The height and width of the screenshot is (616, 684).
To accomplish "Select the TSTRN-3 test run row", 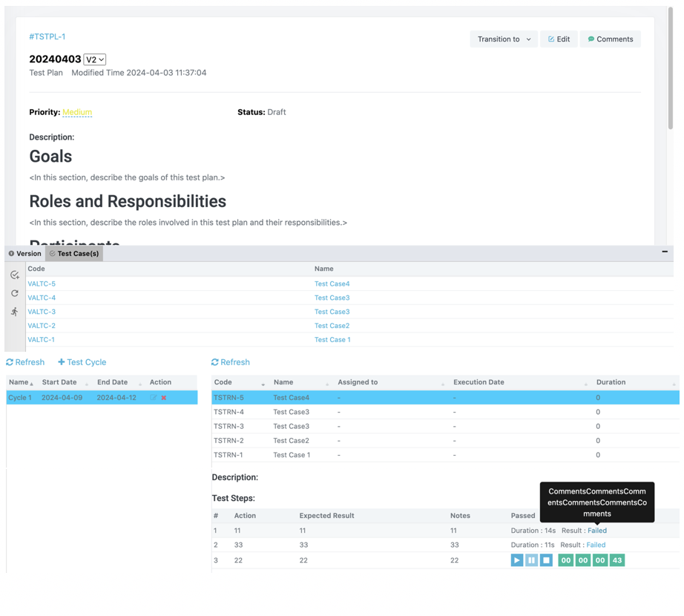I will pyautogui.click(x=445, y=426).
